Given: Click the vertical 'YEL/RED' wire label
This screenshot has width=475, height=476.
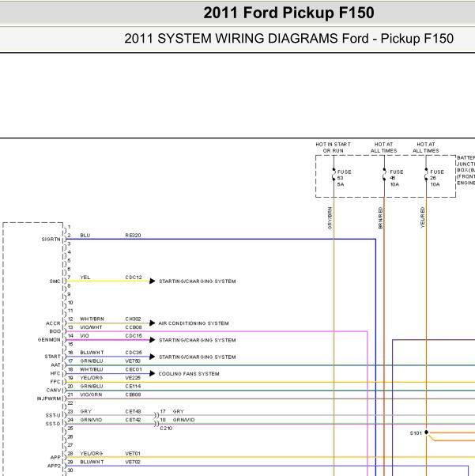Looking at the screenshot, I should [422, 217].
